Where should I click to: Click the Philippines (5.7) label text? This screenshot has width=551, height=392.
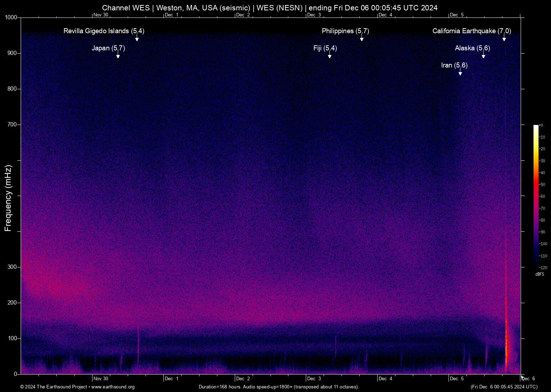click(x=345, y=31)
